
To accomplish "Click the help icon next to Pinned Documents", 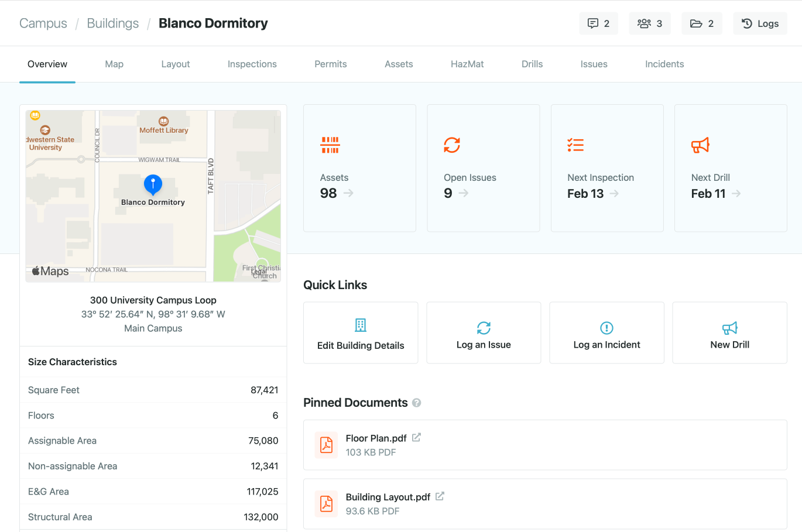I will [x=416, y=403].
